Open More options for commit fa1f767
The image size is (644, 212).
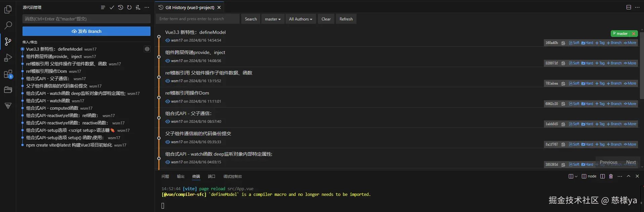[630, 145]
